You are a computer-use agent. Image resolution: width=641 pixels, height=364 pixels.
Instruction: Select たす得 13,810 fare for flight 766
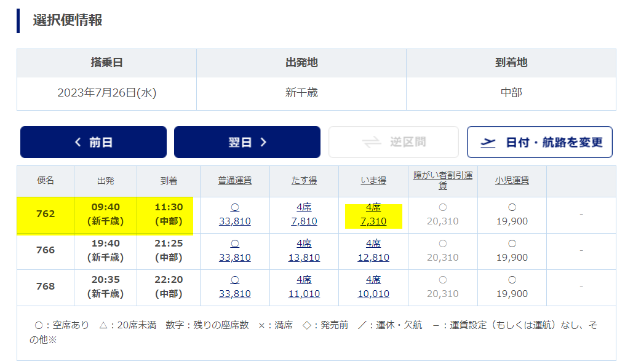pyautogui.click(x=304, y=258)
